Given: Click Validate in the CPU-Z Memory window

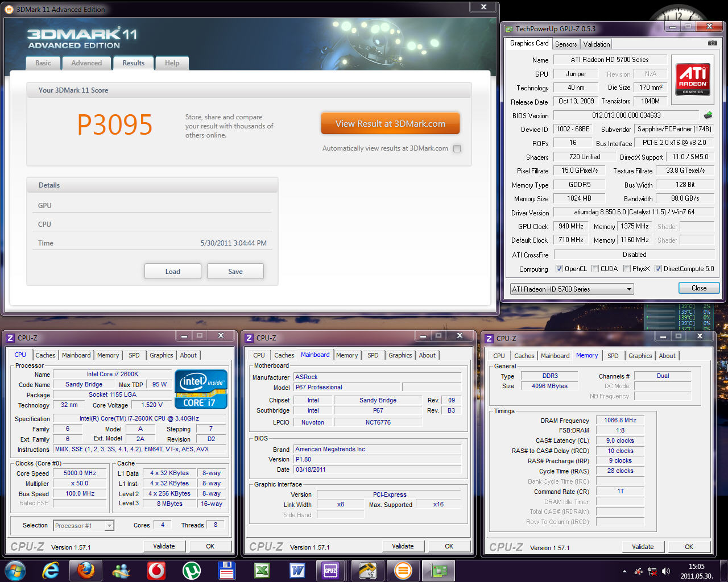Looking at the screenshot, I should [x=643, y=547].
